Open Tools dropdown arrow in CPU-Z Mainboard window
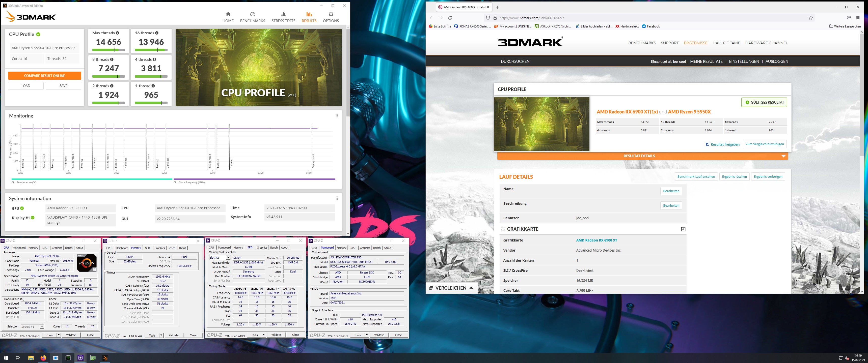The width and height of the screenshot is (868, 363). click(367, 335)
